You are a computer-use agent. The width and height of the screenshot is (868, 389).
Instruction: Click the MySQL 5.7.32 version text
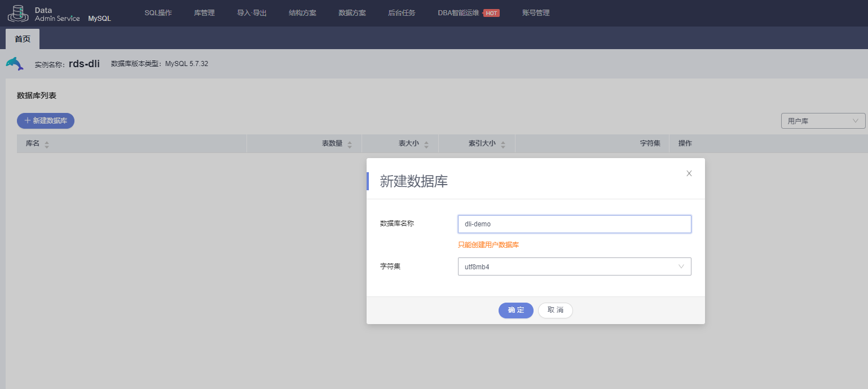click(x=187, y=64)
